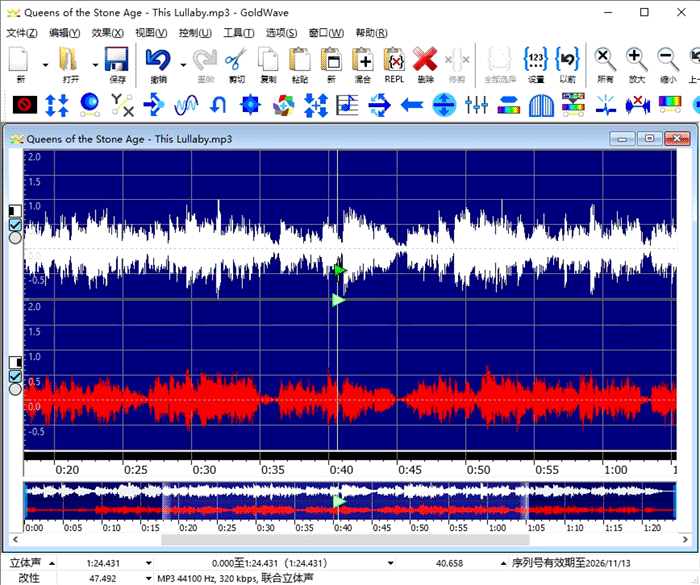
Task: Copy the selection using 复制
Action: pyautogui.click(x=268, y=60)
